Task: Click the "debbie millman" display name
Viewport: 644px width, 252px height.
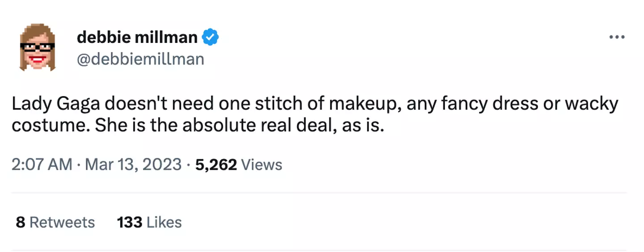Action: pos(137,38)
